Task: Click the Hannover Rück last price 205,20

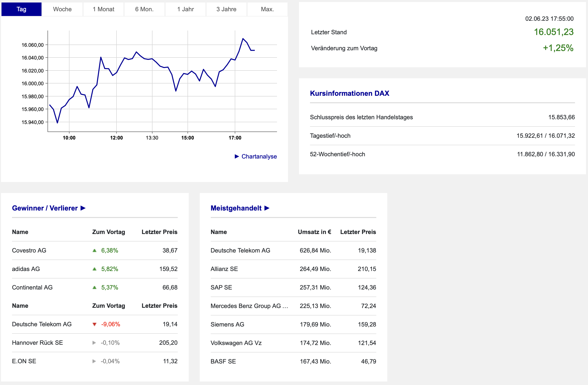Action: pyautogui.click(x=168, y=343)
